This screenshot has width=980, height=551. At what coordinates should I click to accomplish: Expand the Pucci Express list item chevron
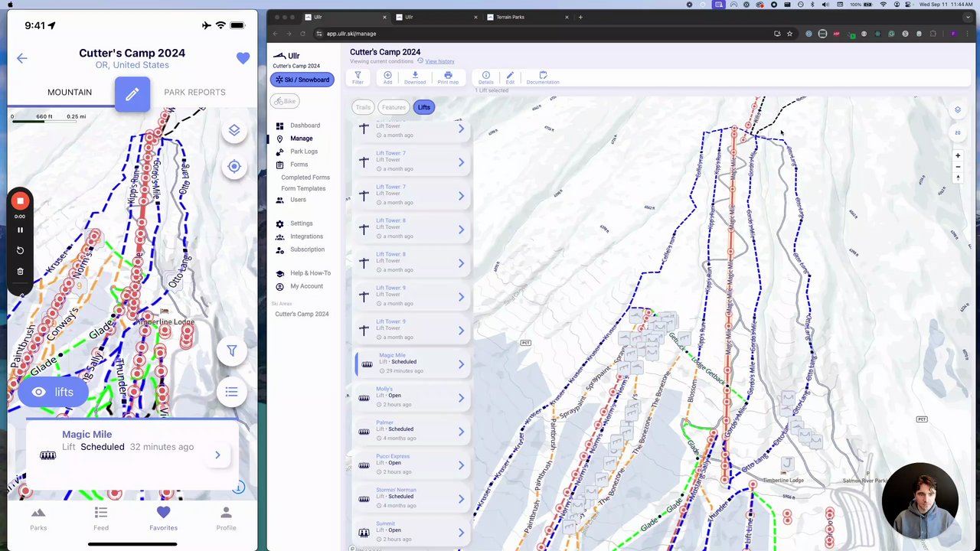pos(461,465)
